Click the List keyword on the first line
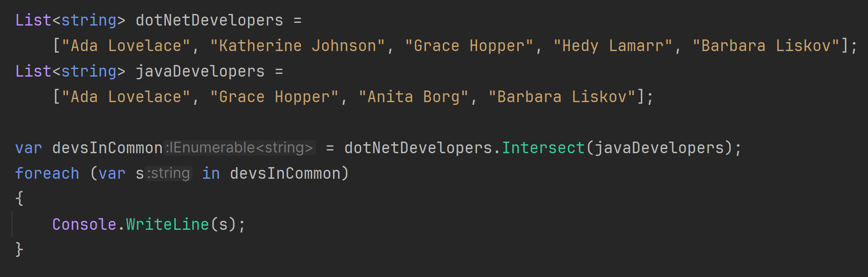 [x=33, y=21]
